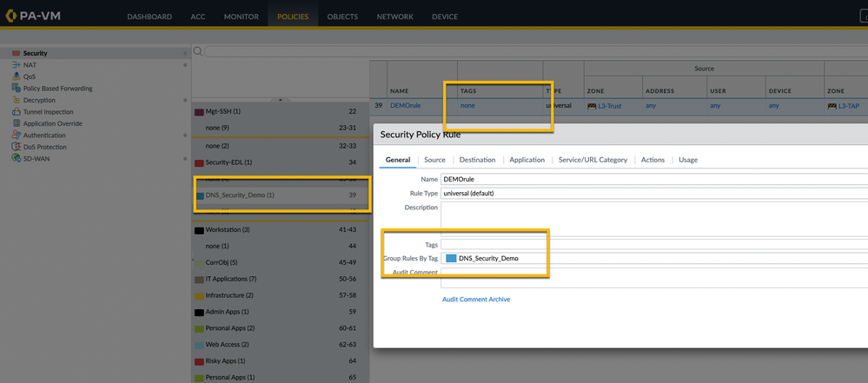The image size is (868, 383).
Task: Click the Security policy icon in sidebar
Action: click(16, 53)
